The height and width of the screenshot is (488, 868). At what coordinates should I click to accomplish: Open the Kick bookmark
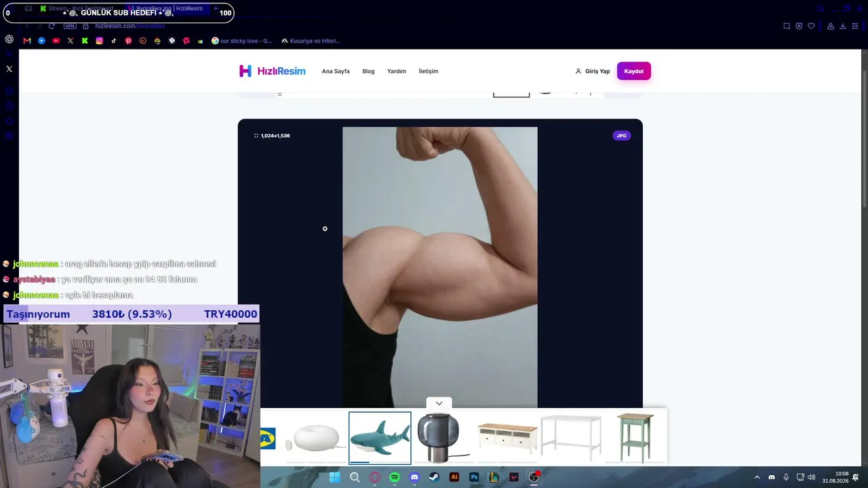[85, 41]
